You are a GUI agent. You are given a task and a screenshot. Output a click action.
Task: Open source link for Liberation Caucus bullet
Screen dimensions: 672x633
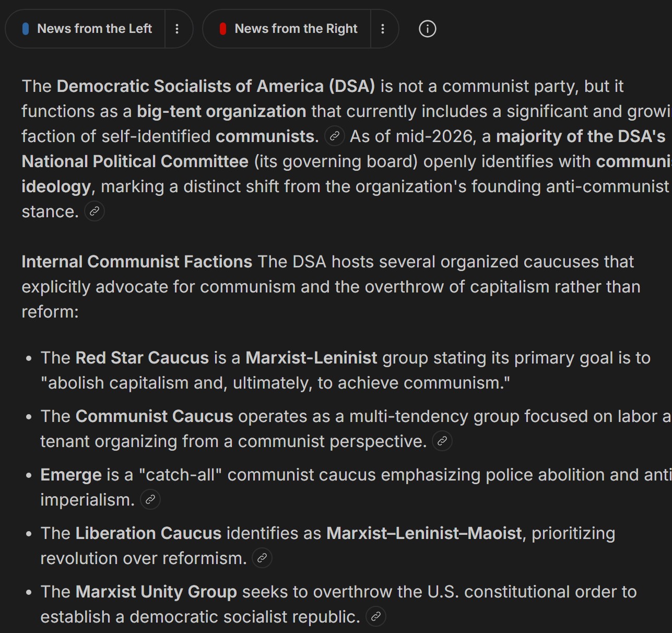262,558
